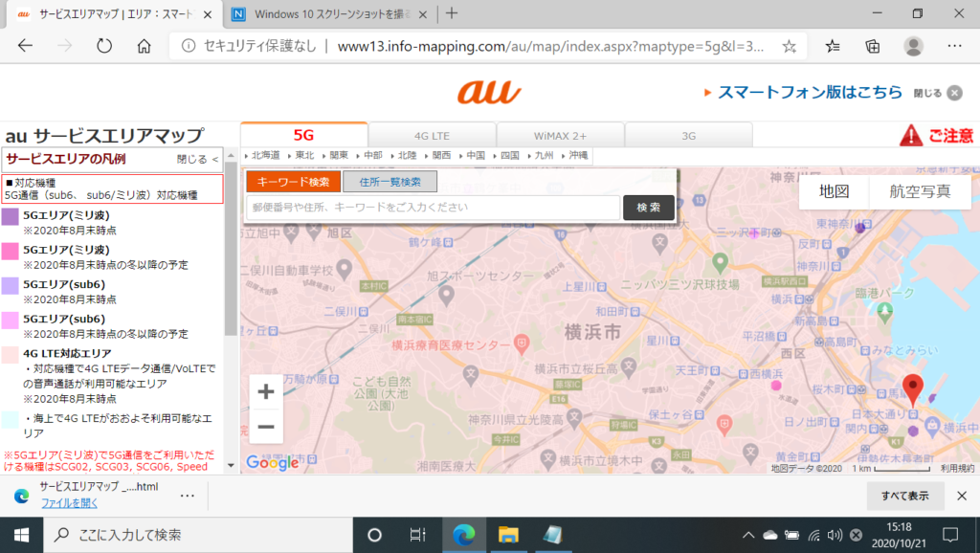Go back with browser back arrow
Screen dimensions: 980x553
pyautogui.click(x=25, y=46)
